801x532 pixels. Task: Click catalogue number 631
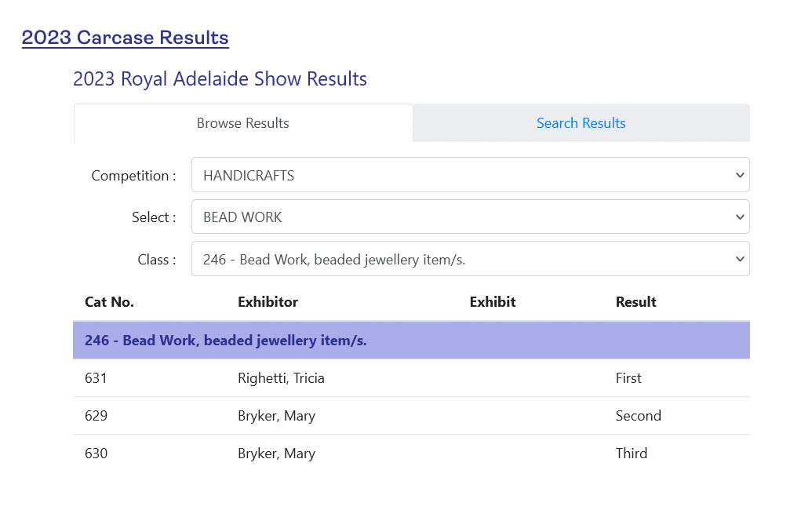96,378
